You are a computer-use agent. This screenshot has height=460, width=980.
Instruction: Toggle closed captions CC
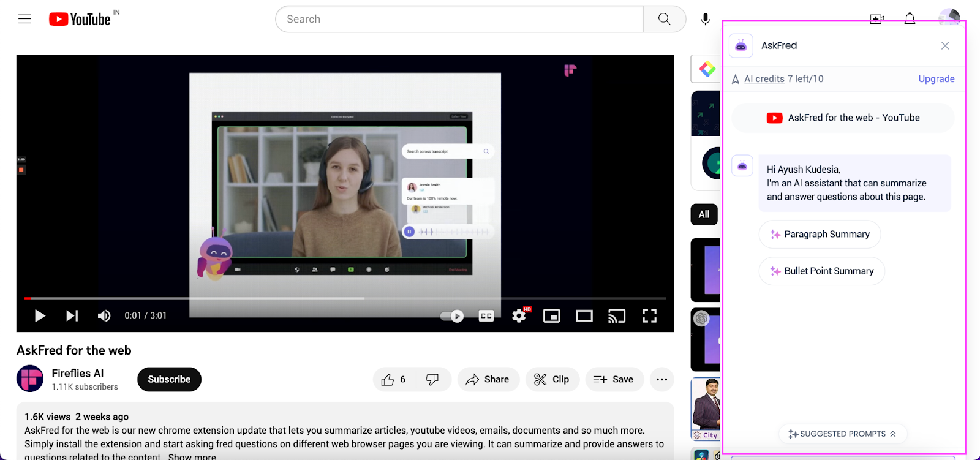[486, 316]
